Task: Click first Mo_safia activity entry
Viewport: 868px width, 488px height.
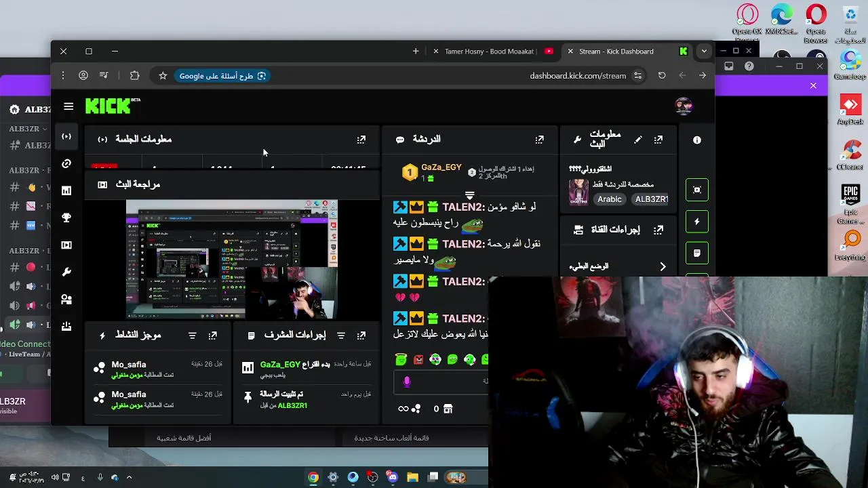Action: click(x=159, y=369)
